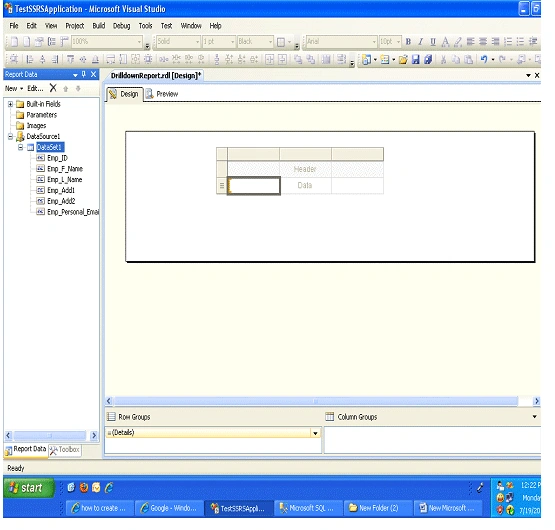
Task: Open the Tools menu
Action: point(145,25)
